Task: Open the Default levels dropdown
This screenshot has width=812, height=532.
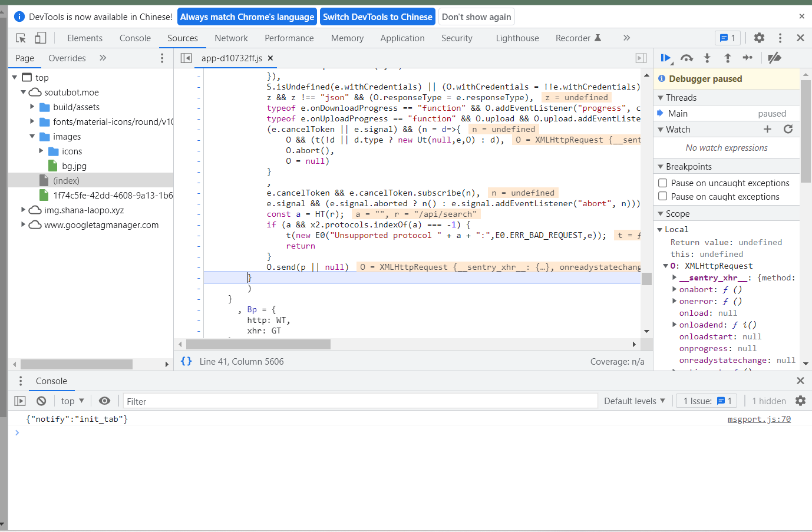Action: click(x=635, y=401)
